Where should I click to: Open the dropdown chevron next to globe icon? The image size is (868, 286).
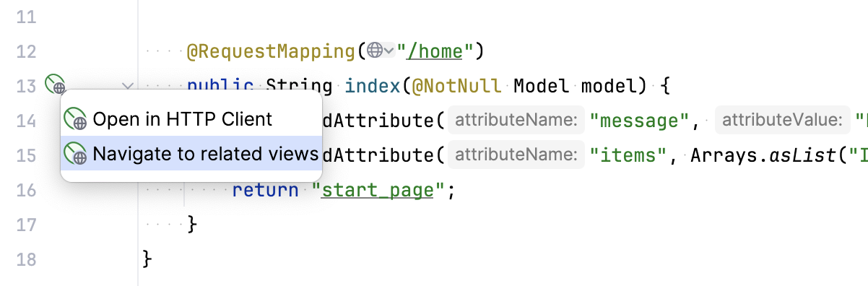pos(389,51)
